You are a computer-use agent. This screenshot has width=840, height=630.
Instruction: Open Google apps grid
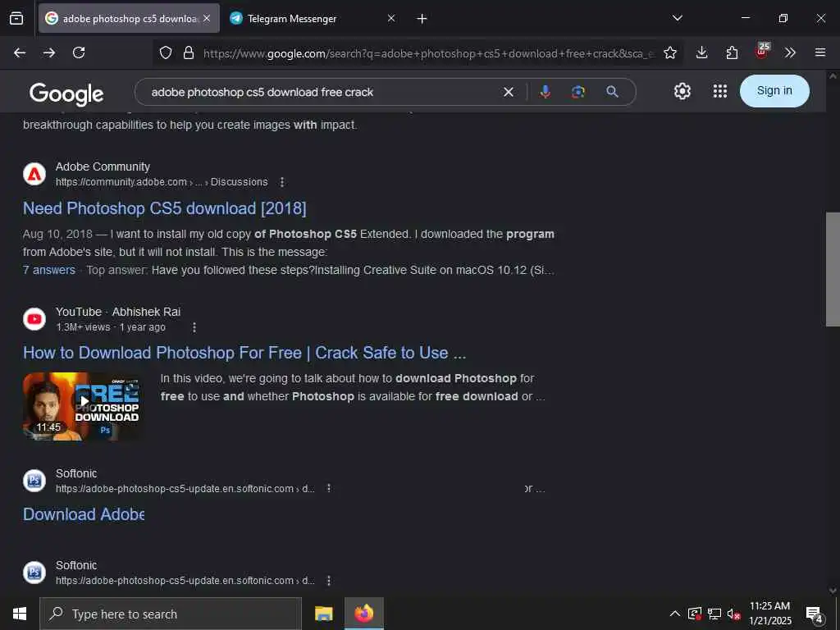(x=720, y=91)
